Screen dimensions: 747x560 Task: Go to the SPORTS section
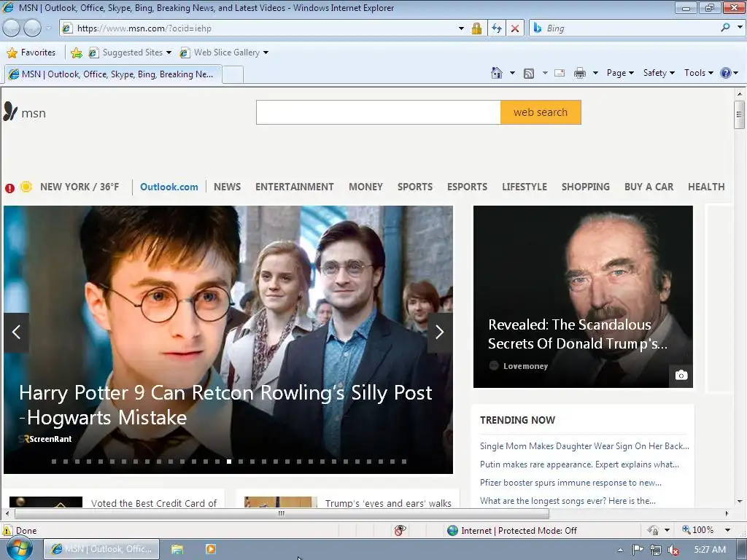click(x=415, y=187)
